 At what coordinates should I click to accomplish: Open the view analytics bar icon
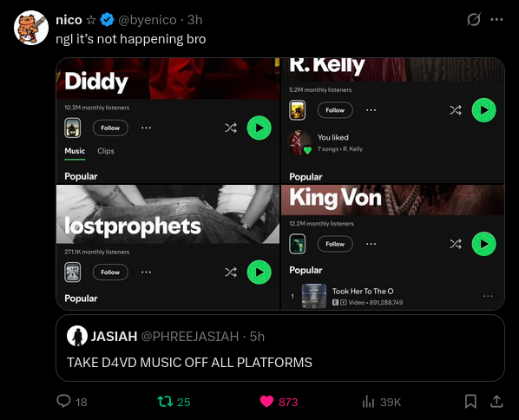point(368,402)
